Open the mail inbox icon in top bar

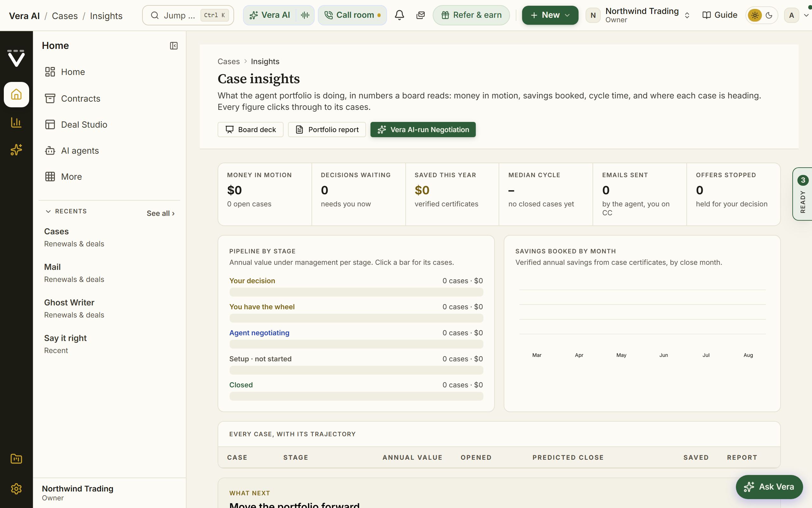420,15
